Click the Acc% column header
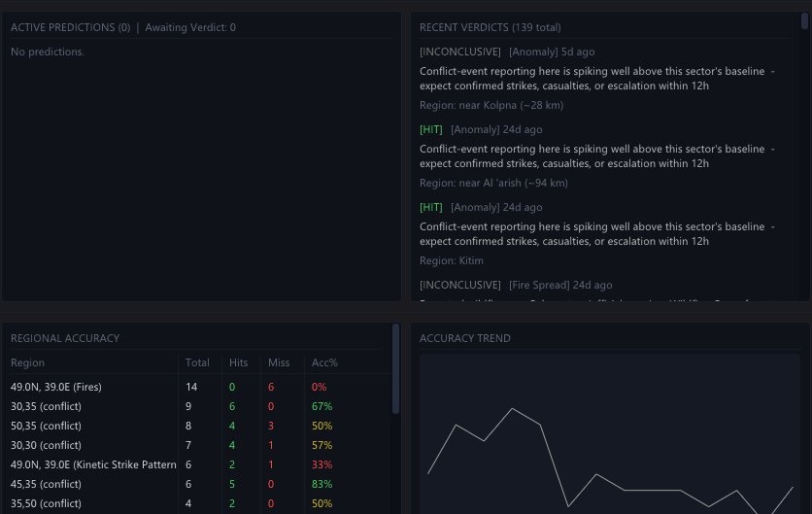The height and width of the screenshot is (514, 812). click(324, 362)
